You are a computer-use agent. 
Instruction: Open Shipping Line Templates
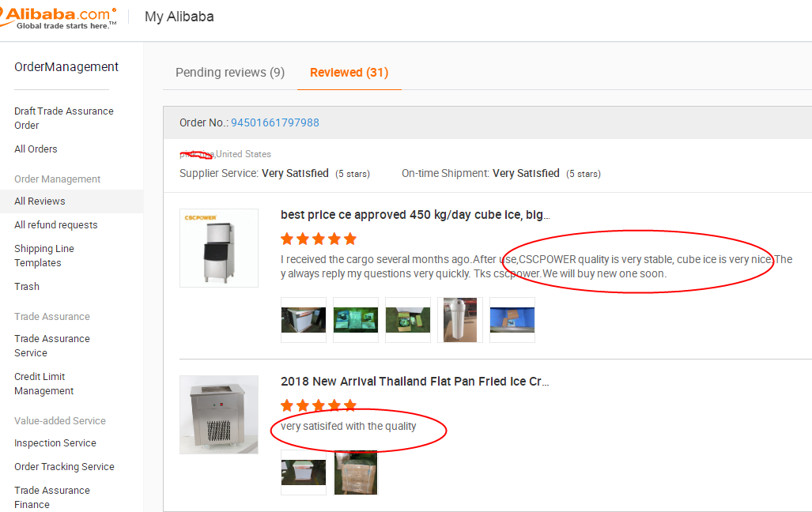[44, 256]
